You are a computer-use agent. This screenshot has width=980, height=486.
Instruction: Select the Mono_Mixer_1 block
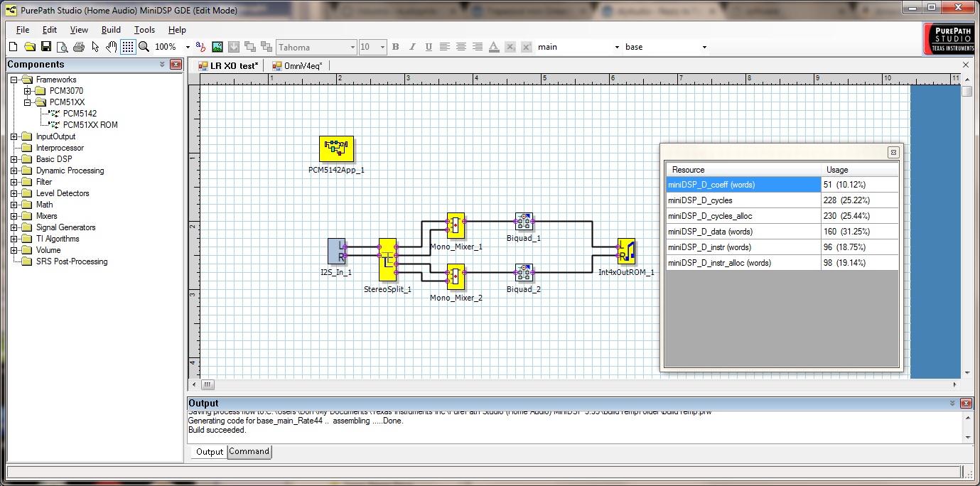(x=456, y=227)
